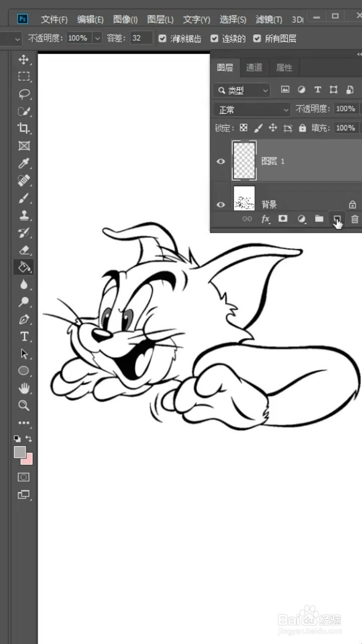Switch to the 属性 tab

click(x=284, y=67)
